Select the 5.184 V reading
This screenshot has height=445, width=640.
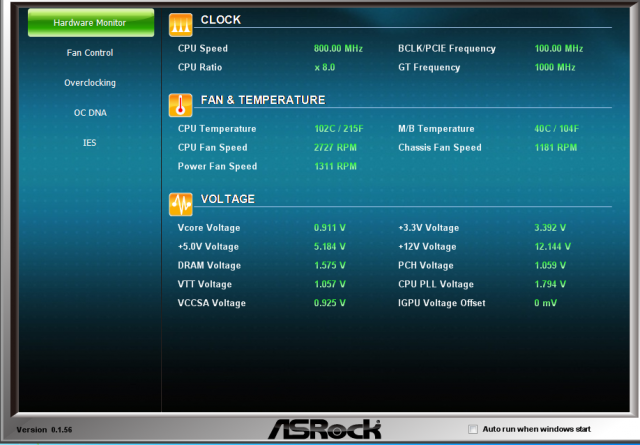click(330, 247)
